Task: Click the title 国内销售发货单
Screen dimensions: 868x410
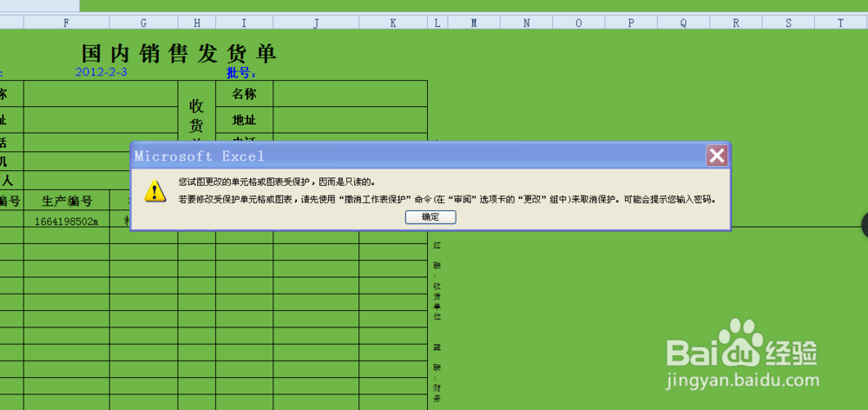Action: click(179, 55)
